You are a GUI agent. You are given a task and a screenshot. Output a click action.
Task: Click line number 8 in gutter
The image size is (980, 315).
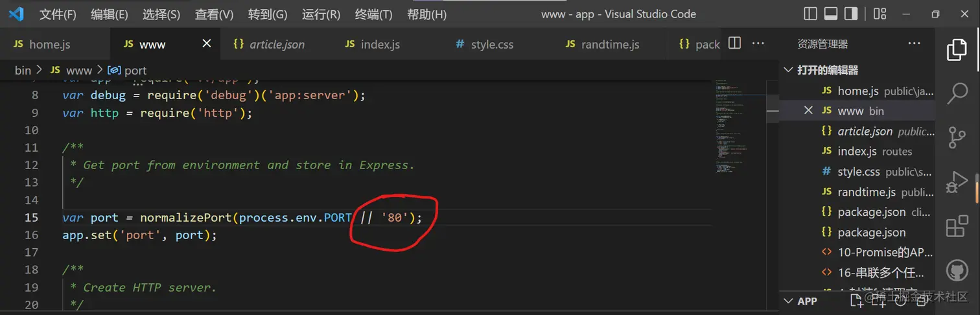pyautogui.click(x=35, y=95)
